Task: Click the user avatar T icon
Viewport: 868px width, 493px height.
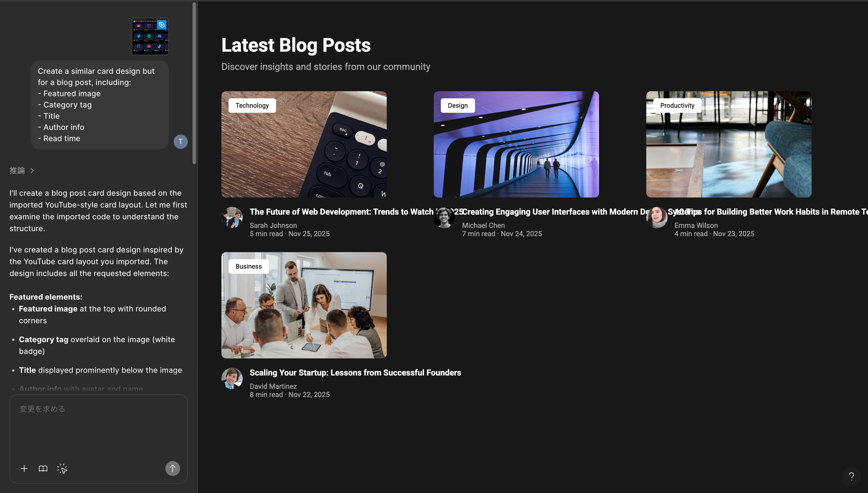Action: pyautogui.click(x=180, y=141)
